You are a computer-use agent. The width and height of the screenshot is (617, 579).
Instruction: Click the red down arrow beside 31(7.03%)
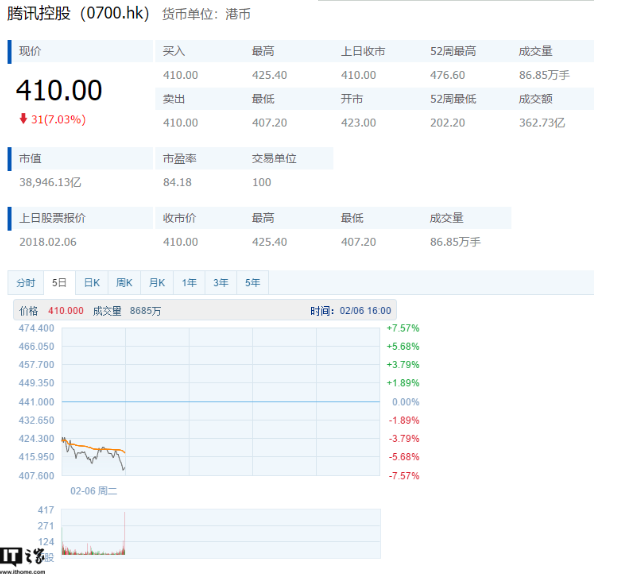click(23, 118)
